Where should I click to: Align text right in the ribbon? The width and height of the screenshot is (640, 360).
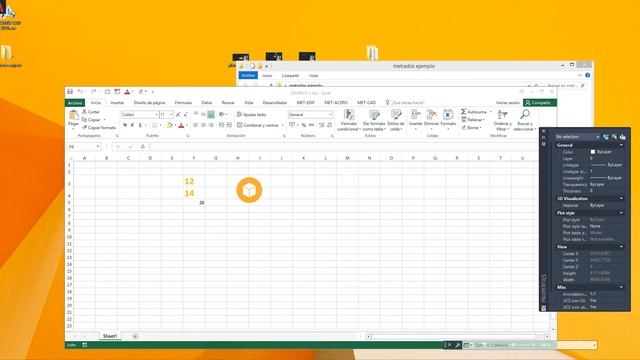pyautogui.click(x=211, y=125)
